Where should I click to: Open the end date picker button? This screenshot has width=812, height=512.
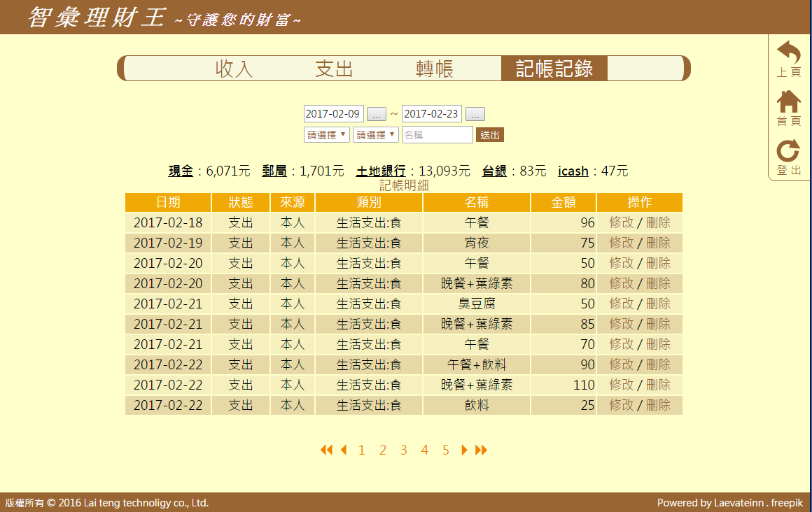pos(475,114)
